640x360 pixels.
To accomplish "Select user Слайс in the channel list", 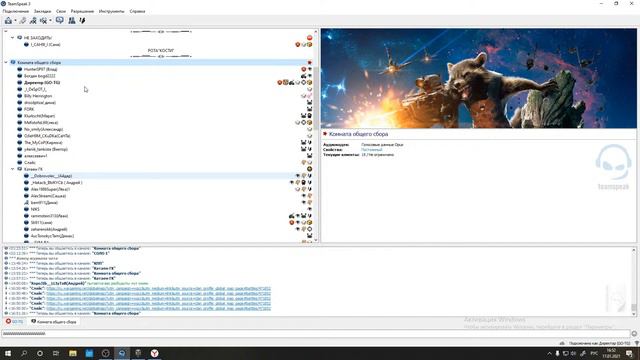I will [30, 162].
